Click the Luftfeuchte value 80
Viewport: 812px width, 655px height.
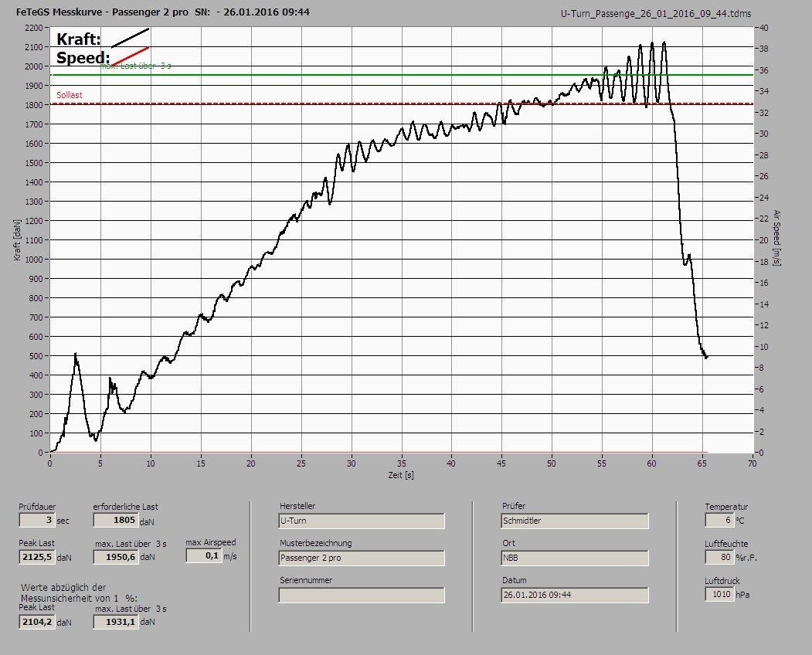click(x=719, y=557)
